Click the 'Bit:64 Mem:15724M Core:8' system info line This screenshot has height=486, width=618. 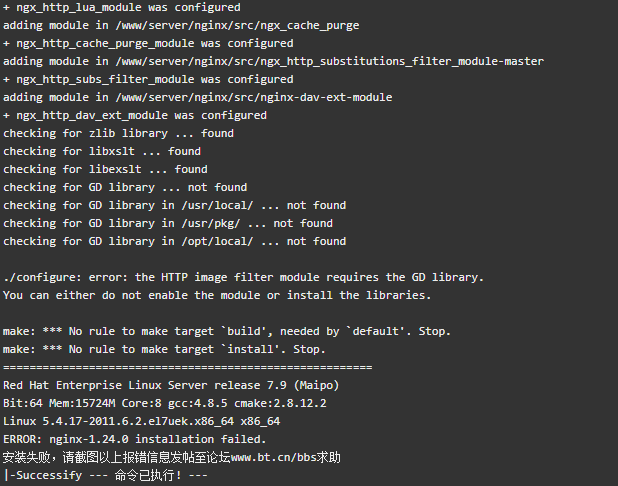pyautogui.click(x=165, y=403)
